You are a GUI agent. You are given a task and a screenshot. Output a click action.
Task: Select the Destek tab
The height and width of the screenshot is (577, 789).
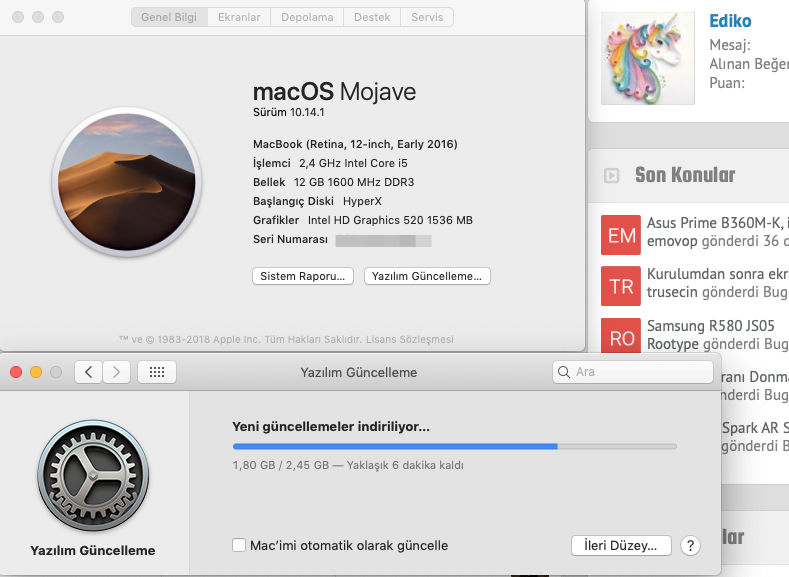(x=372, y=17)
